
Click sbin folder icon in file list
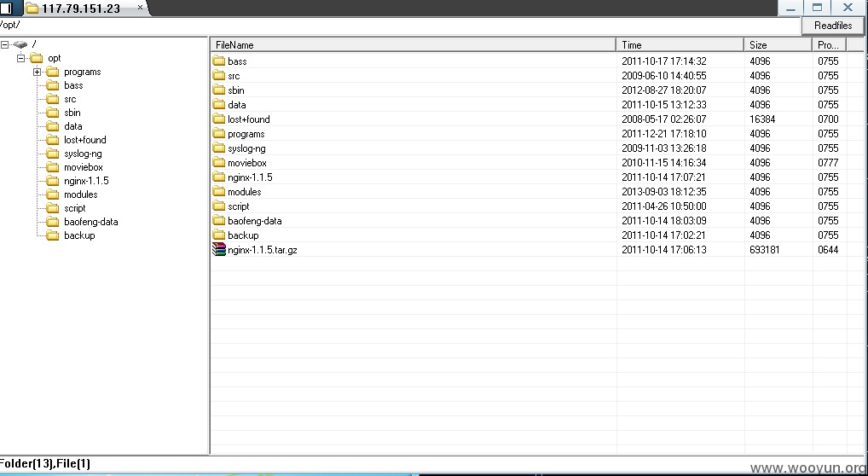(218, 90)
